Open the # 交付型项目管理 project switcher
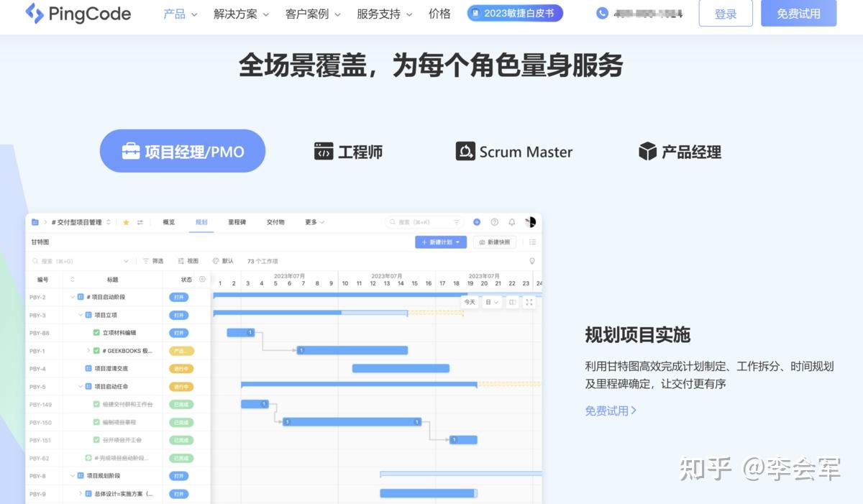The image size is (863, 504). click(81, 222)
